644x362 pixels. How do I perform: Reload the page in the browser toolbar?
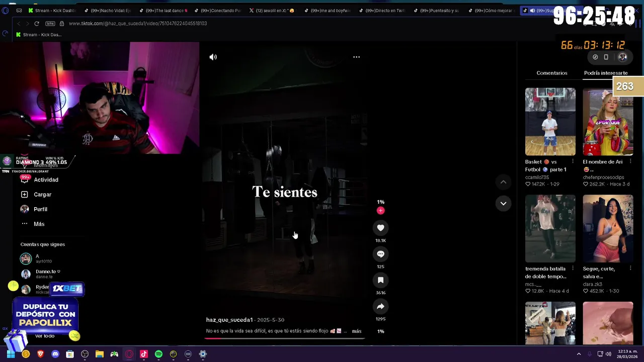(x=37, y=24)
